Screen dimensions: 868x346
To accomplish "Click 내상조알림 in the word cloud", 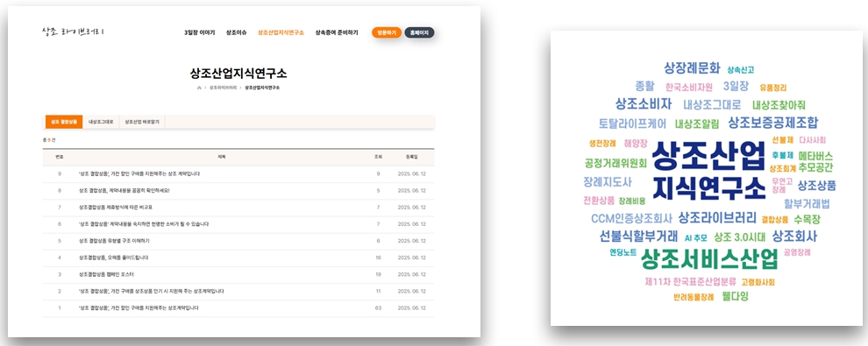I will click(x=698, y=124).
